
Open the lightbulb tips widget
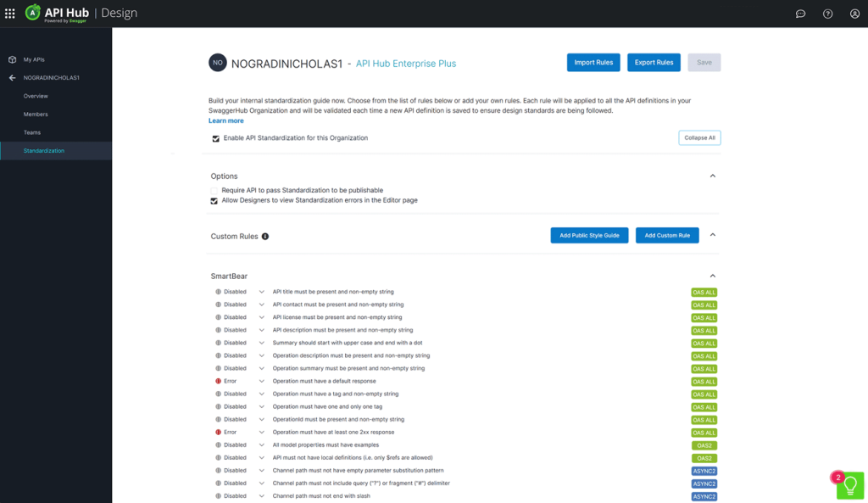[x=850, y=485]
